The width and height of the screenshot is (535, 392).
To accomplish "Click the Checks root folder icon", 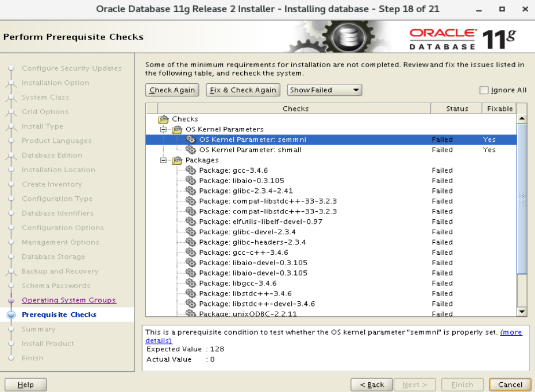I will (x=163, y=119).
